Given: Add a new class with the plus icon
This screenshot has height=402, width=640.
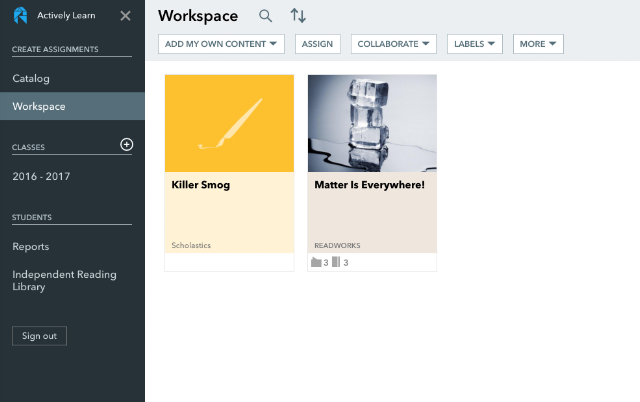Looking at the screenshot, I should coord(127,144).
